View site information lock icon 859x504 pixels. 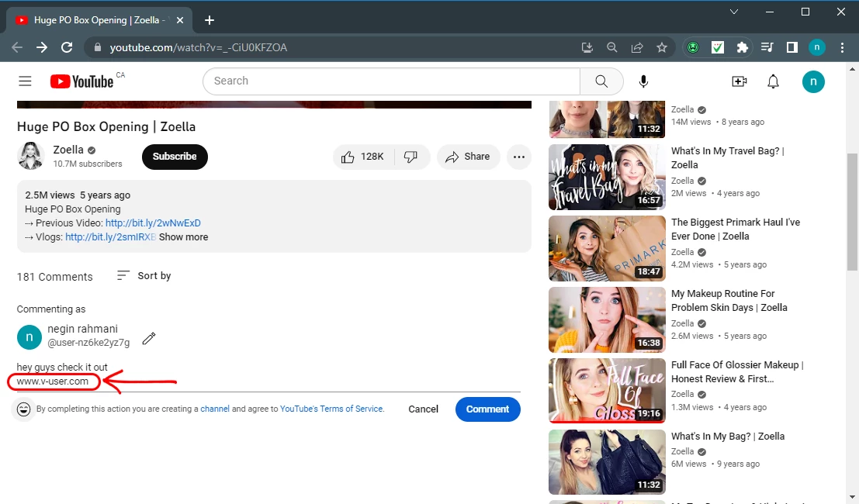point(98,47)
